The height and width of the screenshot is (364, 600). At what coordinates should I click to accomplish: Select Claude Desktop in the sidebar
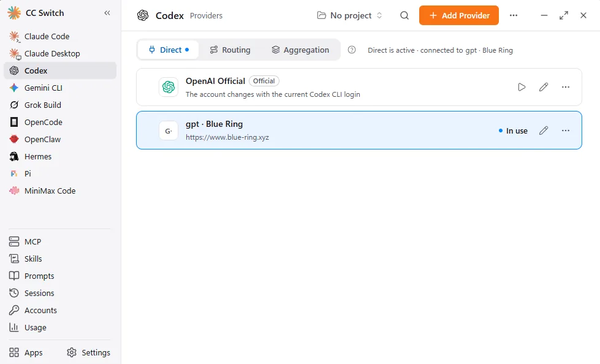[60, 53]
